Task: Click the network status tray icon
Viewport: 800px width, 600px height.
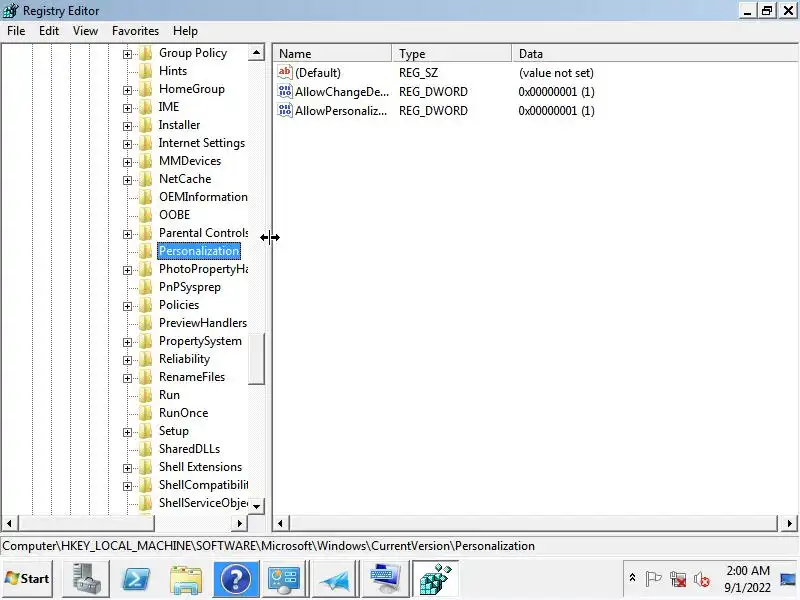Action: pyautogui.click(x=678, y=579)
